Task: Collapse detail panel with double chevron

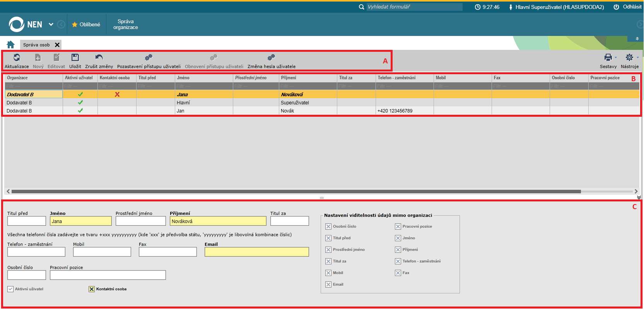Action: (639, 197)
